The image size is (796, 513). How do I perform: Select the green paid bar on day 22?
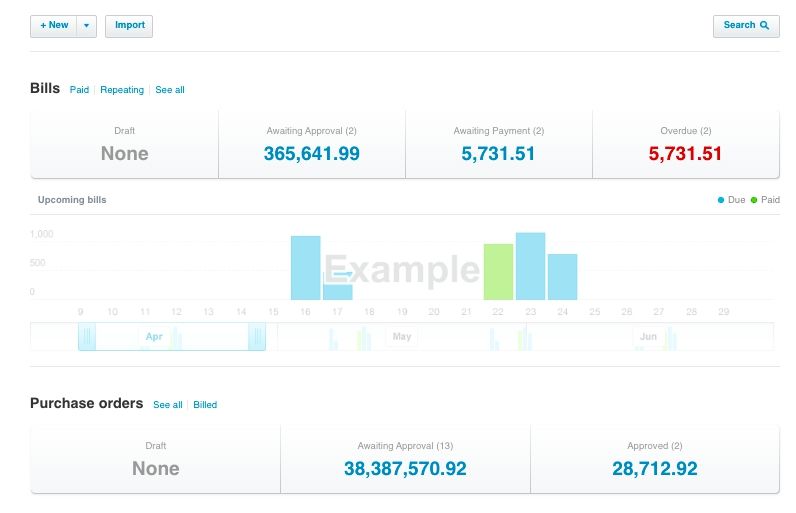coord(498,272)
